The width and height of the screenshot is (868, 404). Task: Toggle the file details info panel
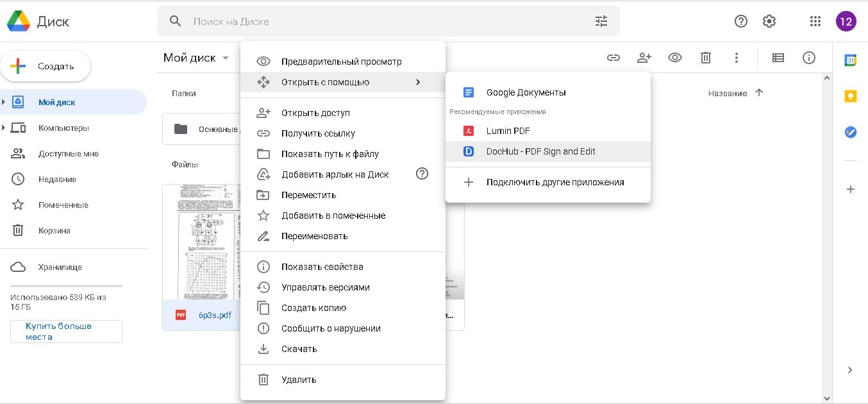coord(809,58)
